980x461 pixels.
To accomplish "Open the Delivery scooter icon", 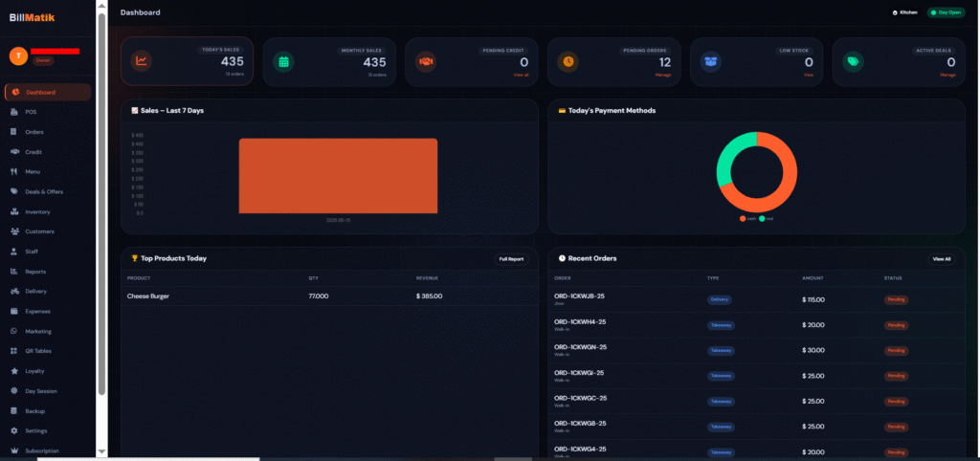I will pyautogui.click(x=14, y=291).
